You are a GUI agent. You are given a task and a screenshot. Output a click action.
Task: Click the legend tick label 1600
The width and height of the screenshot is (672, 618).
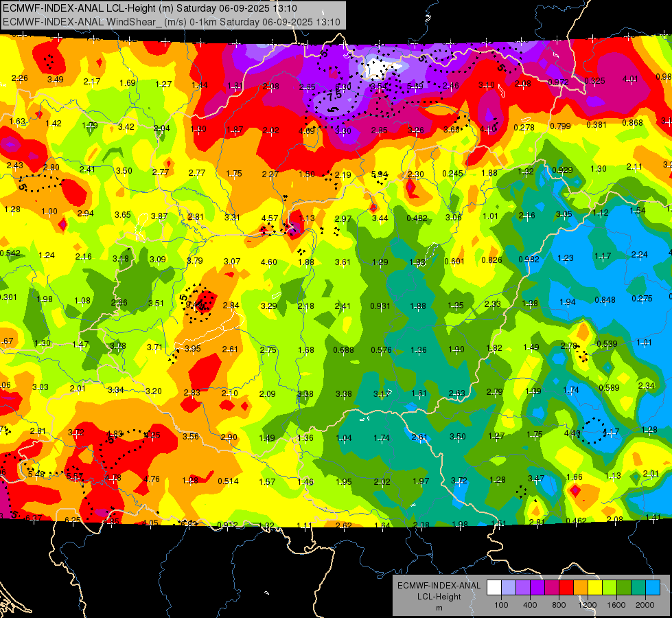point(616,605)
